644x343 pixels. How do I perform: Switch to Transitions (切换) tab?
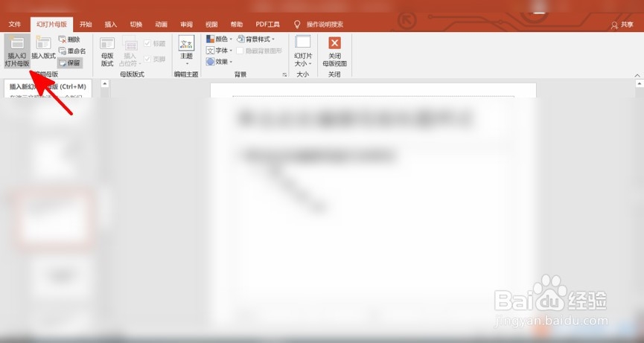(x=136, y=25)
